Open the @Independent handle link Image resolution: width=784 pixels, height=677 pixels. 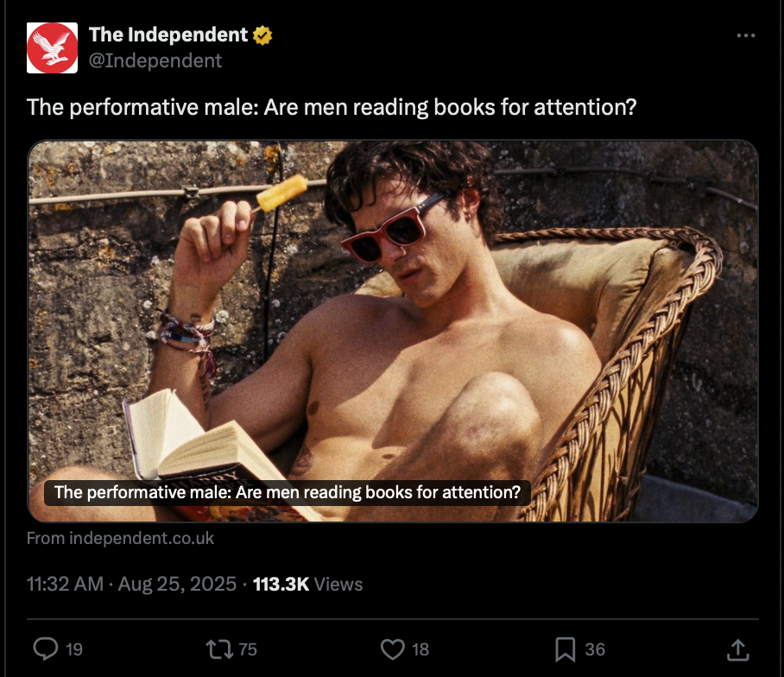[155, 60]
